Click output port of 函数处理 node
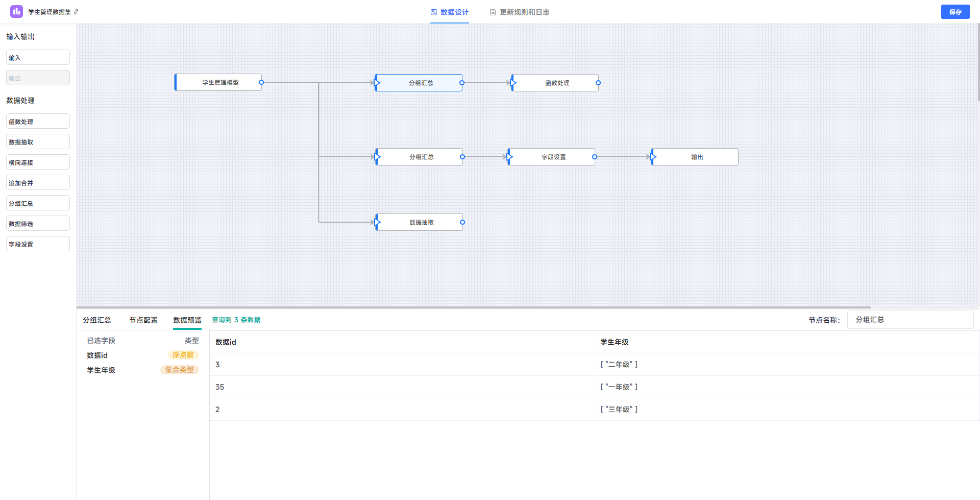This screenshot has height=500, width=980. (x=598, y=83)
